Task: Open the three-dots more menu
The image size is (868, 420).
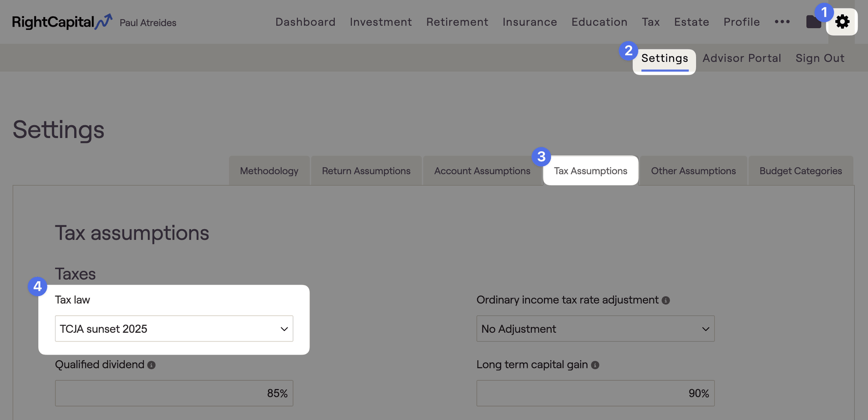Action: click(782, 22)
